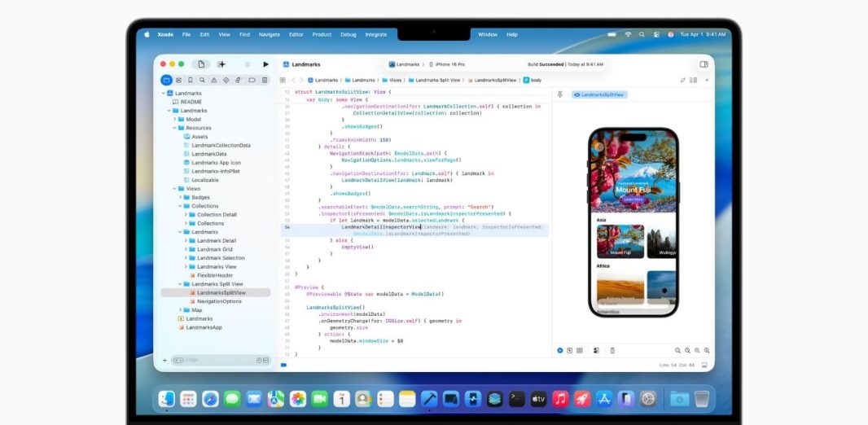Open canvas device settings

click(x=596, y=350)
